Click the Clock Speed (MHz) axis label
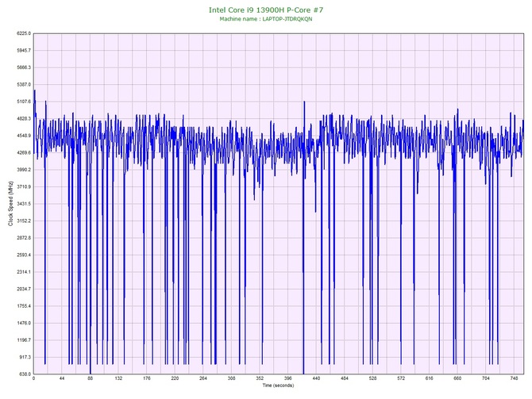 point(10,204)
